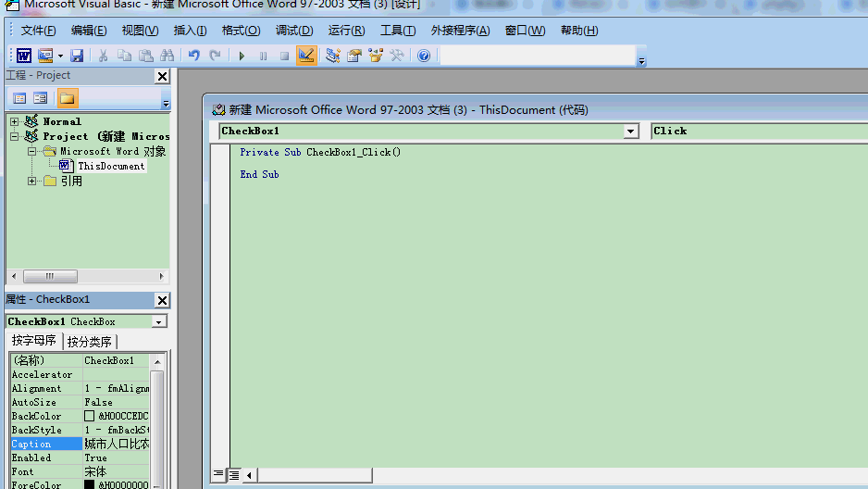Open Project panel toolbar overflow arrow
The height and width of the screenshot is (489, 868).
(x=166, y=104)
